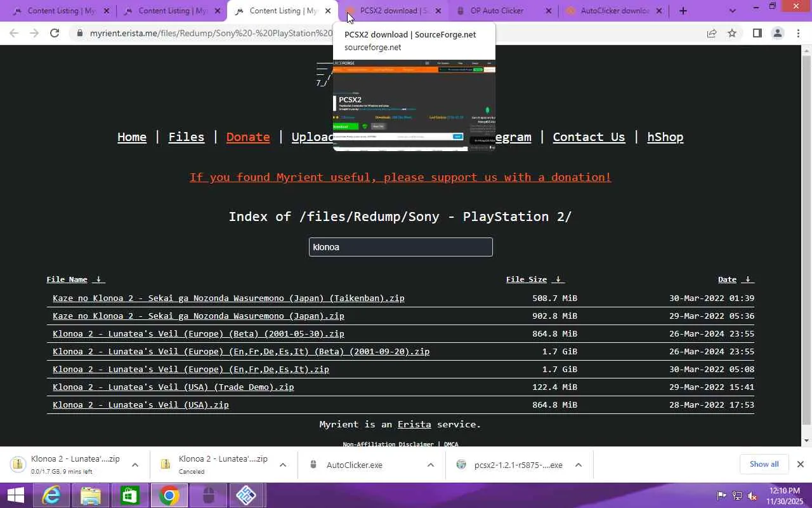Reload the page with the refresh icon

click(x=55, y=33)
